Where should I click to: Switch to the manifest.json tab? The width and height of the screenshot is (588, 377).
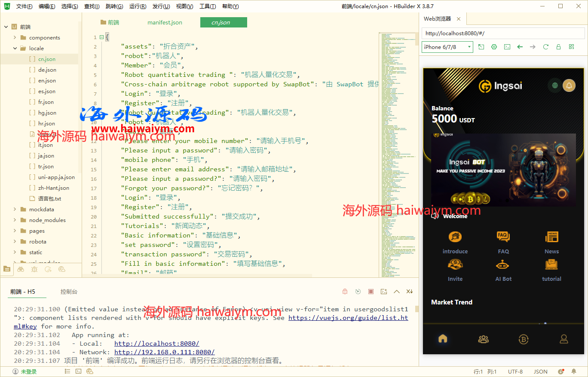(165, 22)
